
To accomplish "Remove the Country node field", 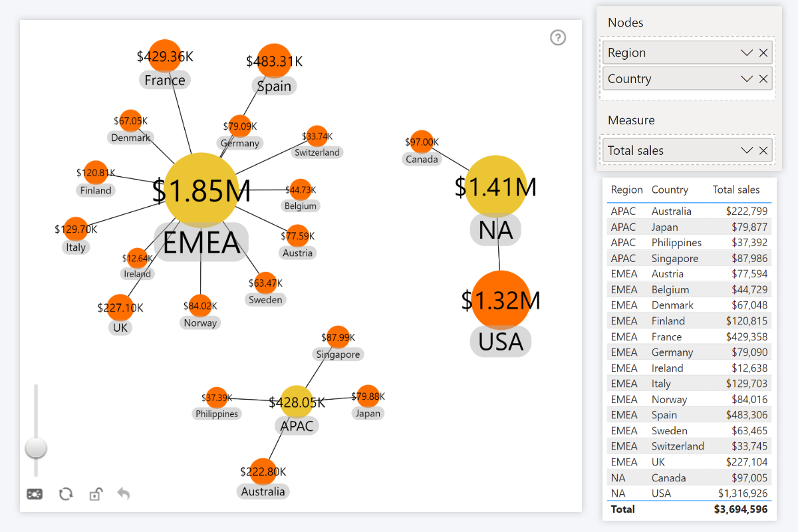I will pyautogui.click(x=763, y=78).
